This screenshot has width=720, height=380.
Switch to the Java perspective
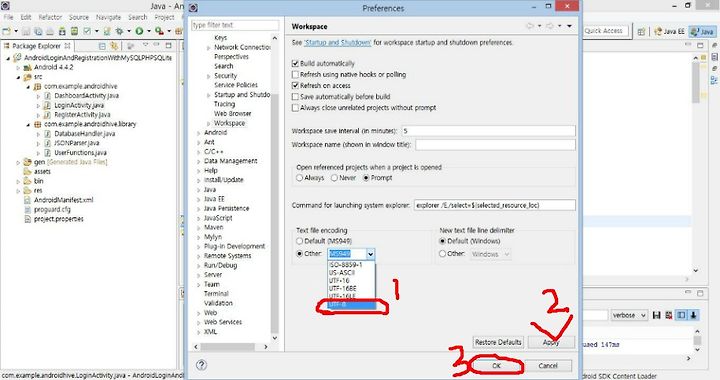coord(702,31)
